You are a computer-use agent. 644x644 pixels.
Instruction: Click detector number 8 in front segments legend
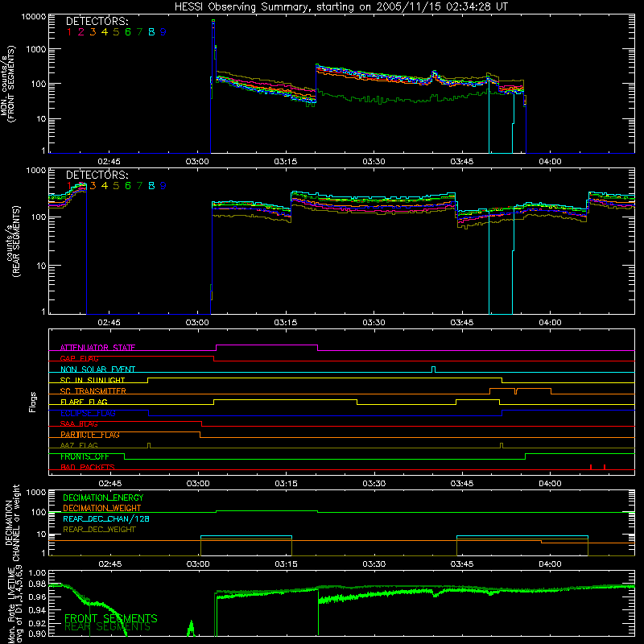pos(151,32)
